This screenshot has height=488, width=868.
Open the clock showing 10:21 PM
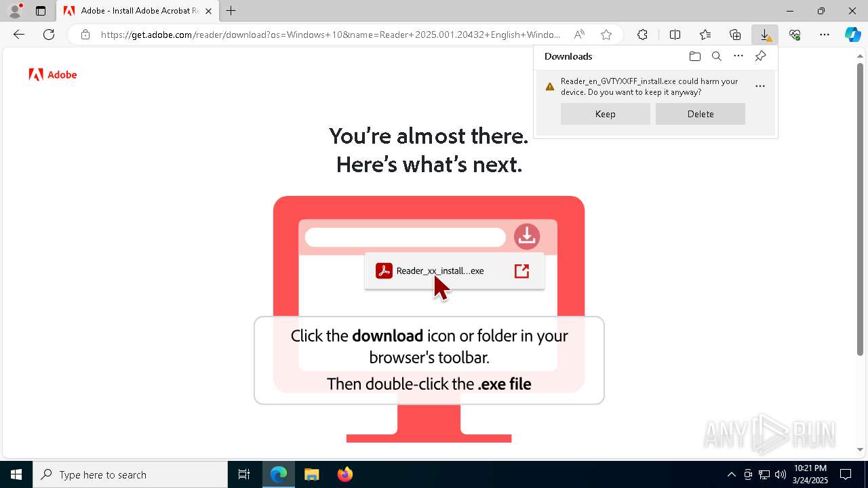[x=810, y=474]
